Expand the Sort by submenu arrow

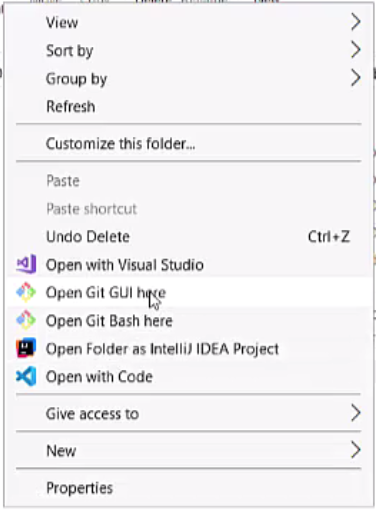click(356, 50)
